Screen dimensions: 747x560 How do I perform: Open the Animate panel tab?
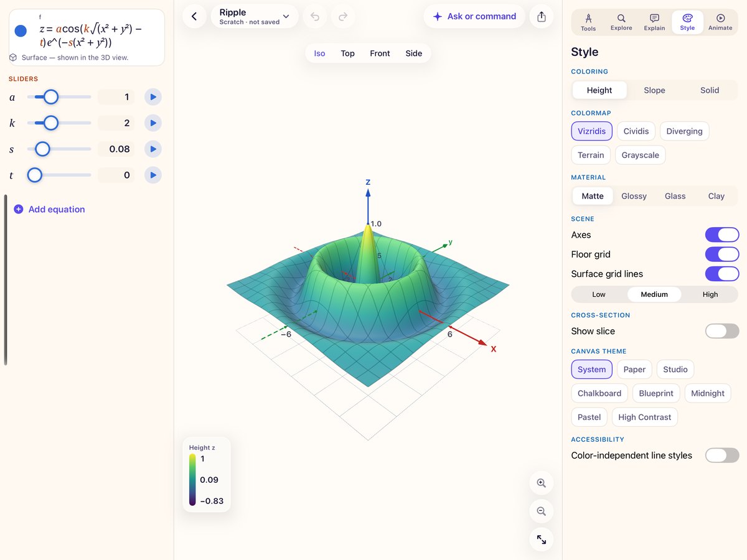pyautogui.click(x=720, y=22)
